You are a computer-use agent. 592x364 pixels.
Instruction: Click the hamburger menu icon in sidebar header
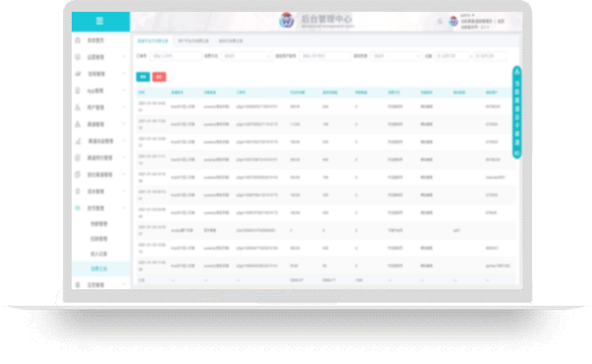(x=99, y=20)
